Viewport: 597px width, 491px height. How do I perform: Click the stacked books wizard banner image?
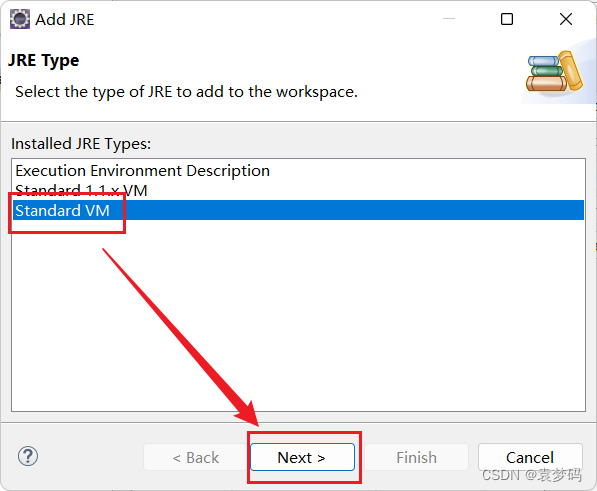point(554,72)
